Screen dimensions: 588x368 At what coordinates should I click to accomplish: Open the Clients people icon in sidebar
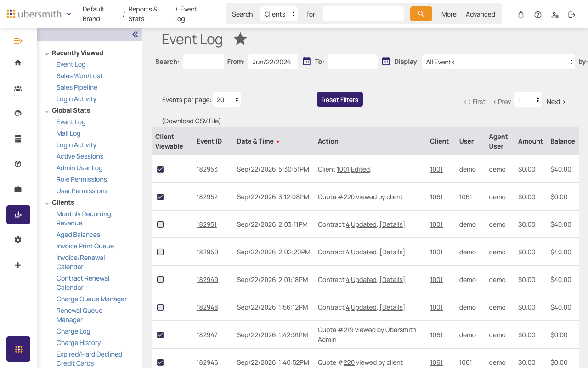pos(18,88)
